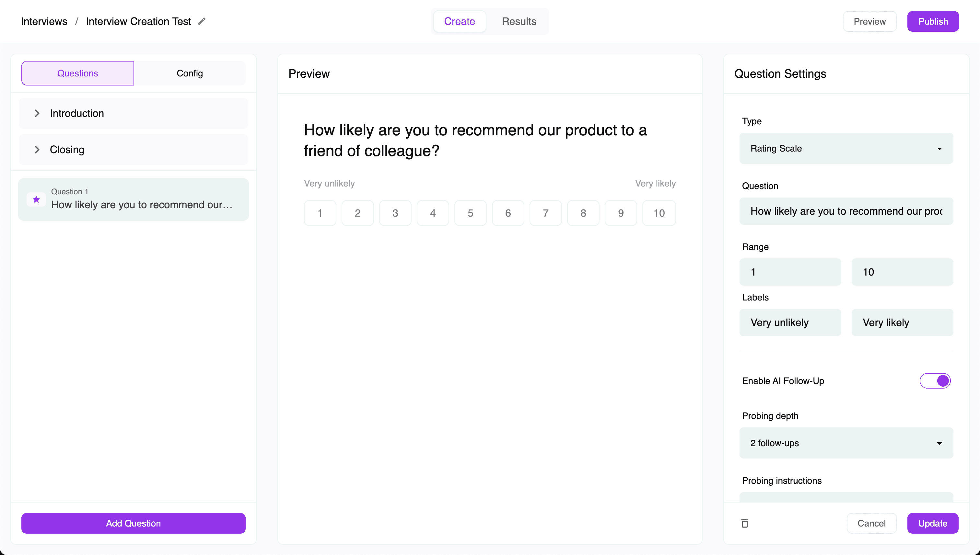Select rating 7 on the preview scale
The image size is (980, 555).
coord(545,213)
